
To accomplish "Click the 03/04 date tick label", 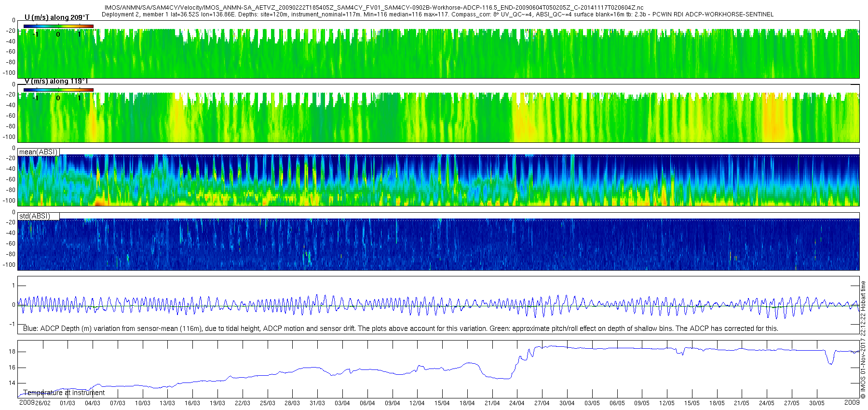I will 342,403.
